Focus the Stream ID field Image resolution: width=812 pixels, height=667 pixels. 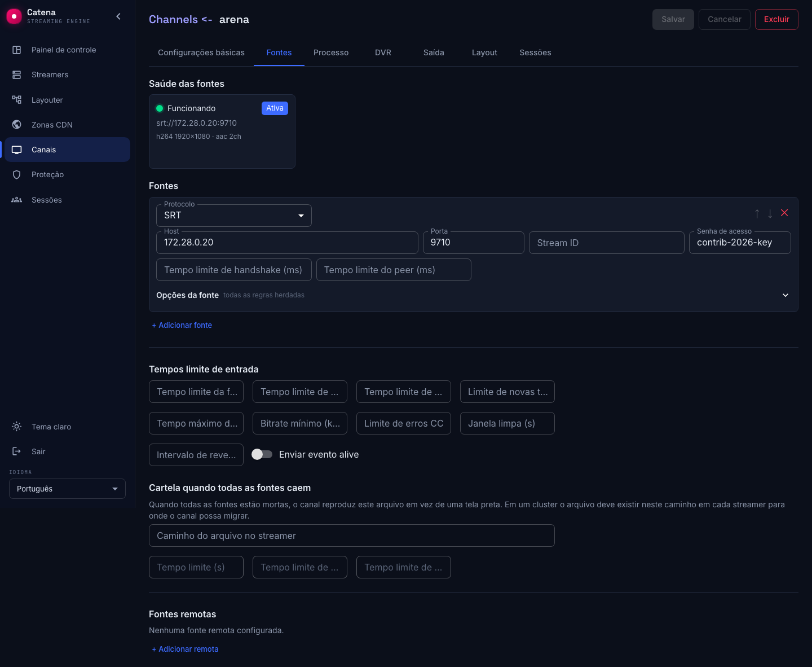coord(607,243)
